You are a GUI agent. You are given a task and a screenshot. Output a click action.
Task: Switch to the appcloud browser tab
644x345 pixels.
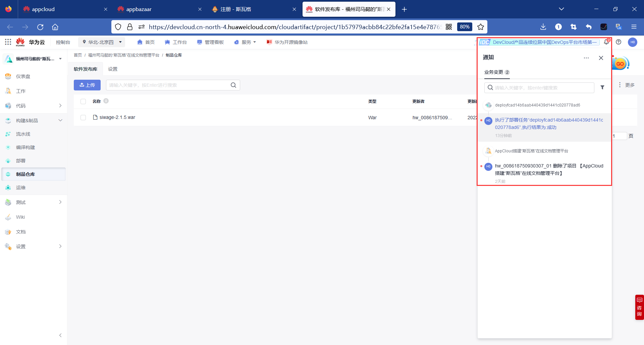pos(65,9)
